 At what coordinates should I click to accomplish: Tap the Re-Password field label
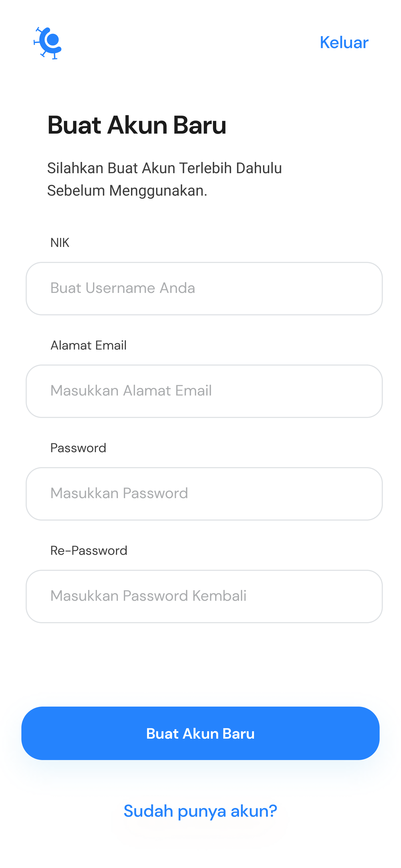tap(89, 551)
